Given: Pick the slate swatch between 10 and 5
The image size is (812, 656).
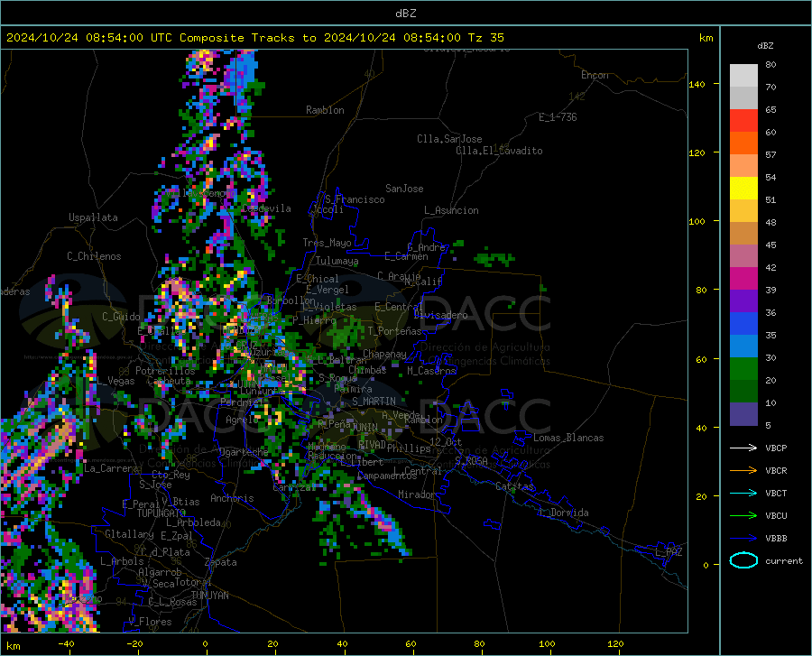Looking at the screenshot, I should click(x=743, y=414).
